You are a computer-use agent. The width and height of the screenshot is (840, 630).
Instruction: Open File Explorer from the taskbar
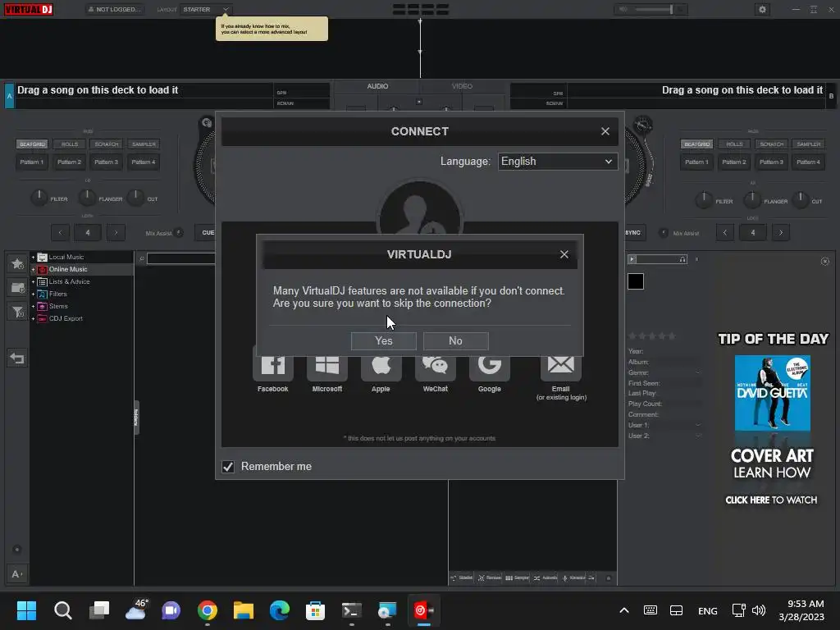(243, 610)
